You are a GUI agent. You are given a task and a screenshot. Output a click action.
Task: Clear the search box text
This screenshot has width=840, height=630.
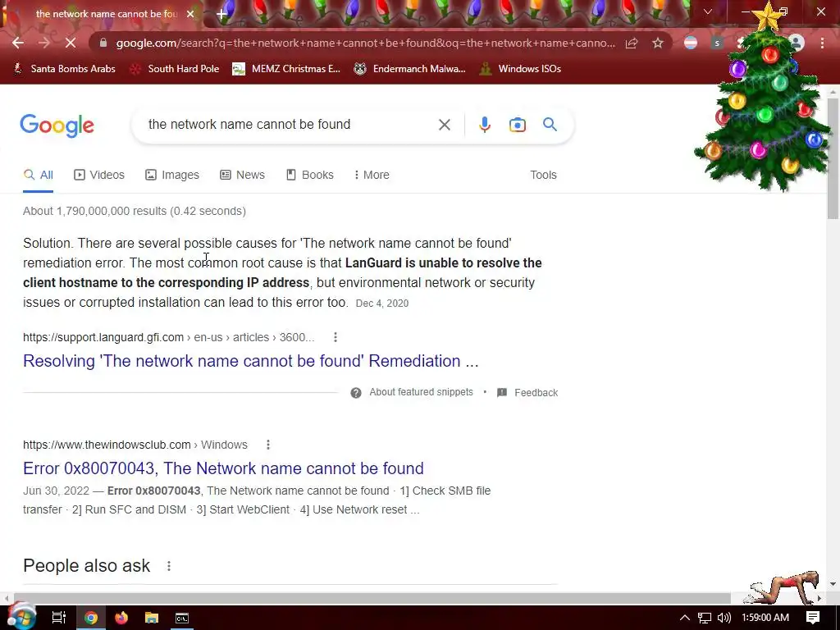444,125
